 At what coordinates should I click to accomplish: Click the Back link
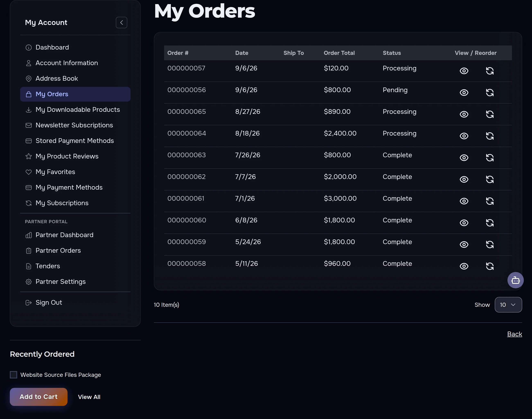point(514,334)
